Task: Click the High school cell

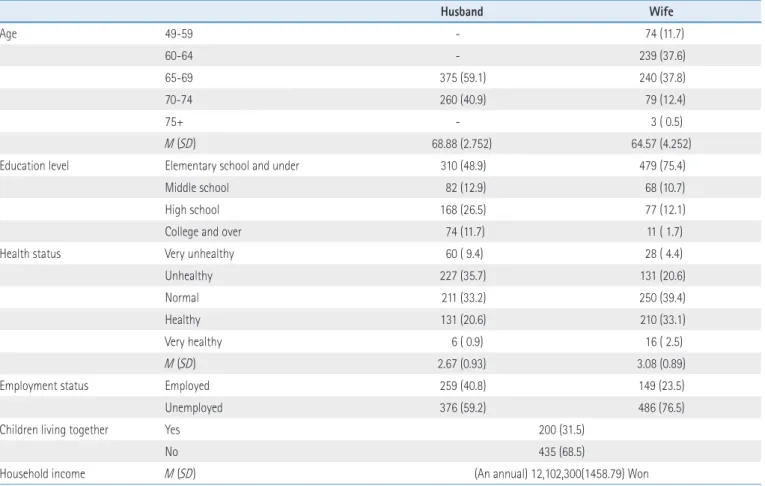Action: [x=192, y=209]
